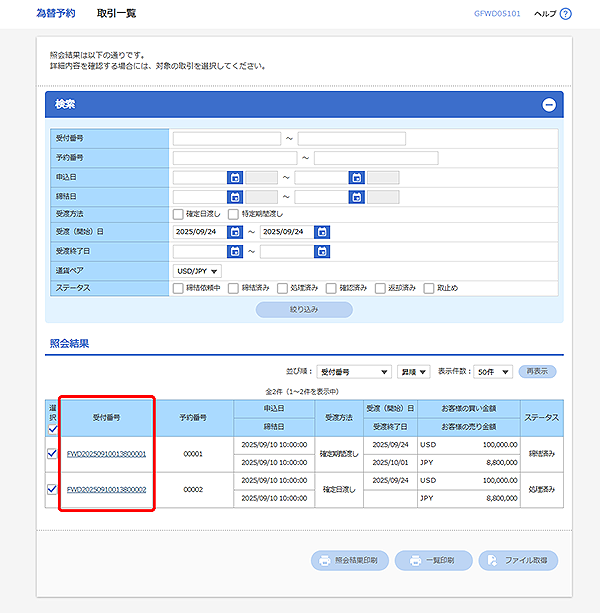Viewport: 600px width, 613px height.
Task: Click the 受付番号 start input field
Action: click(x=227, y=139)
